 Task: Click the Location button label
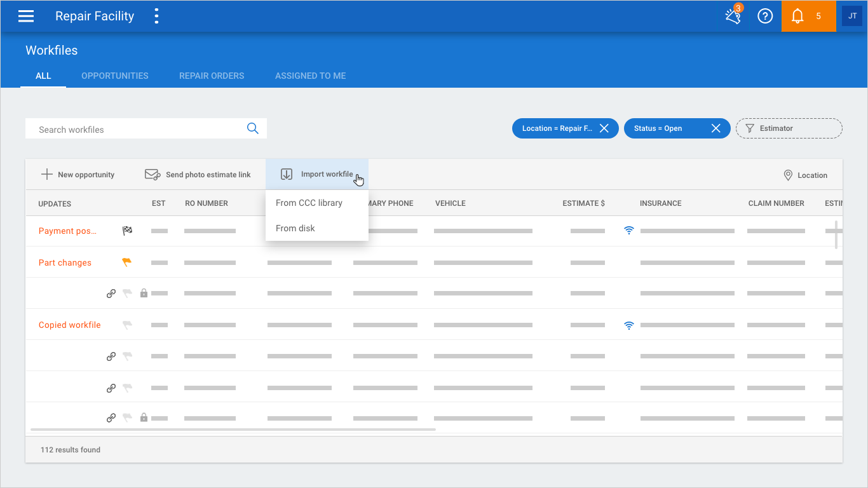click(813, 175)
